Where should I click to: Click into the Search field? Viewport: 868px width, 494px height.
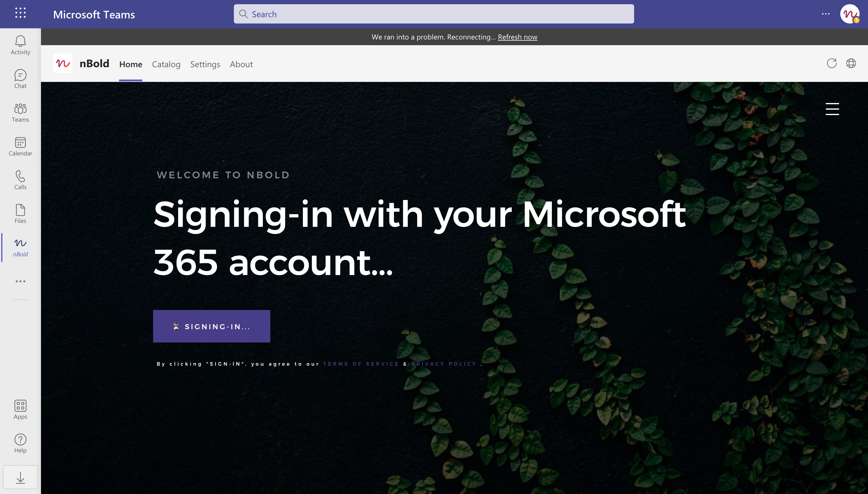[x=433, y=14]
